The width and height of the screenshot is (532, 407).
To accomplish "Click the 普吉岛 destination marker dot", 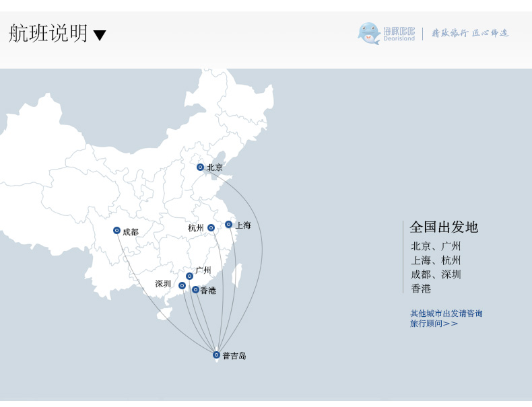I will [x=216, y=355].
